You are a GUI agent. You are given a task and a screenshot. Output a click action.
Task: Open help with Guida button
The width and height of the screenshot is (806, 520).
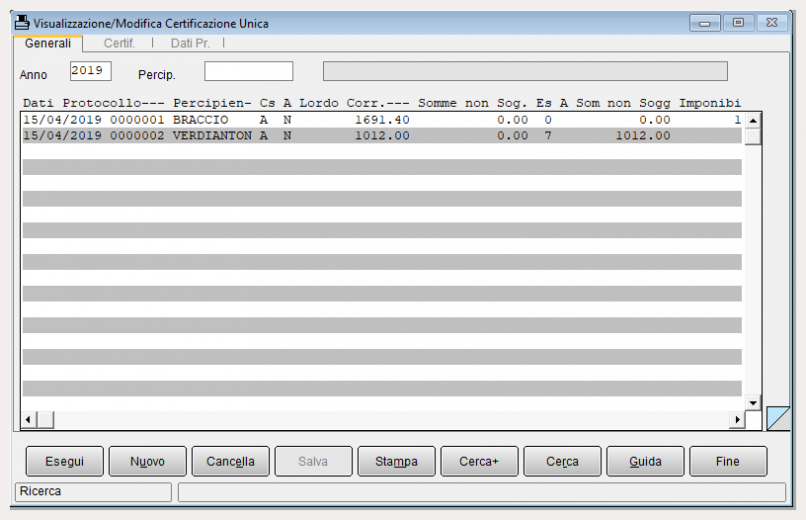click(x=645, y=461)
